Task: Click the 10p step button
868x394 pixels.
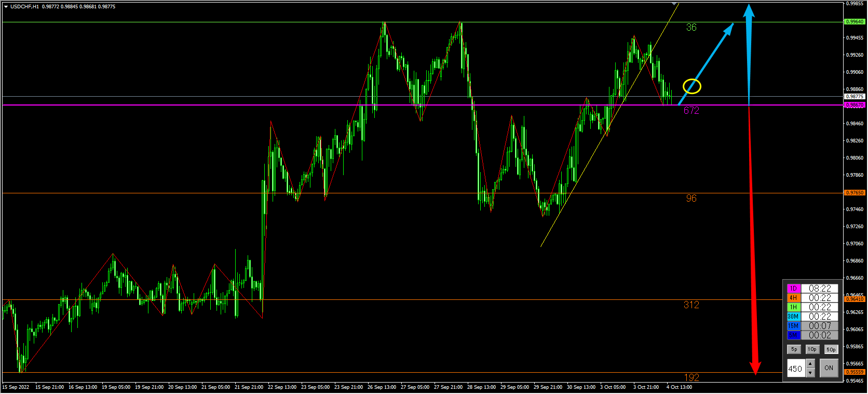Action: coord(812,349)
